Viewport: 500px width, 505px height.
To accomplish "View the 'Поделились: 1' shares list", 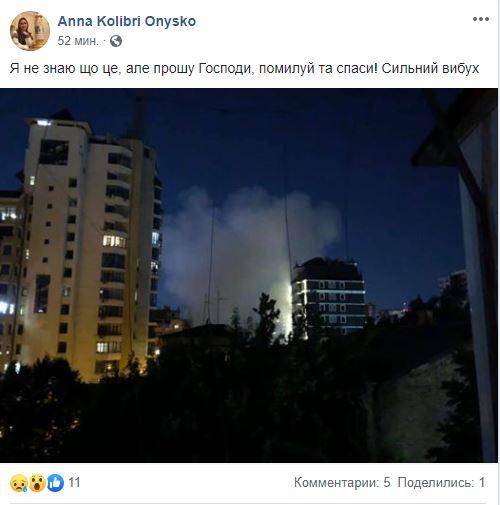I will (441, 483).
